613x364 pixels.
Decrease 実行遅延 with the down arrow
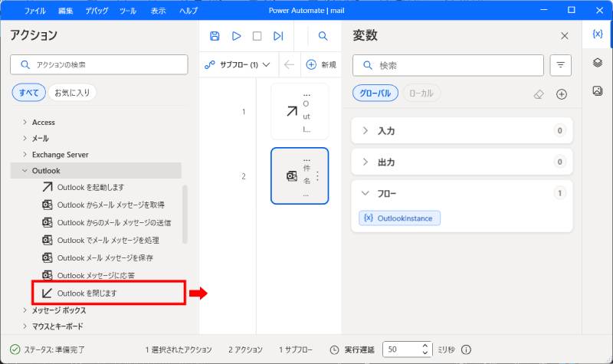(425, 353)
